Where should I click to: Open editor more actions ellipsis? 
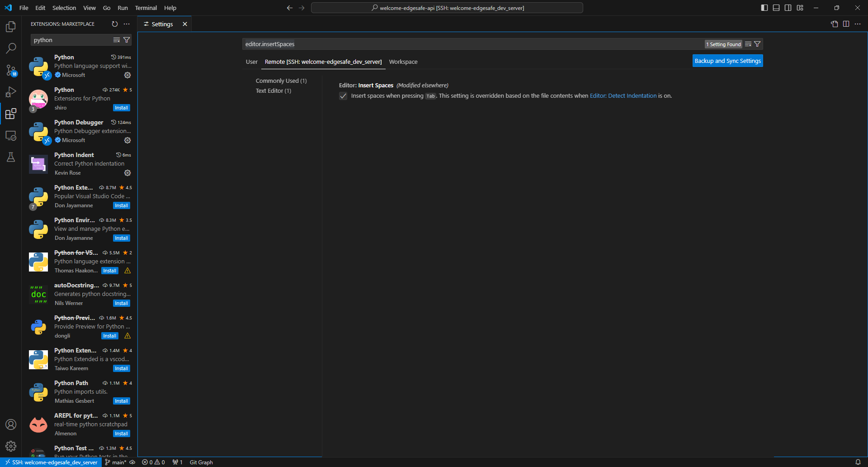click(x=858, y=24)
